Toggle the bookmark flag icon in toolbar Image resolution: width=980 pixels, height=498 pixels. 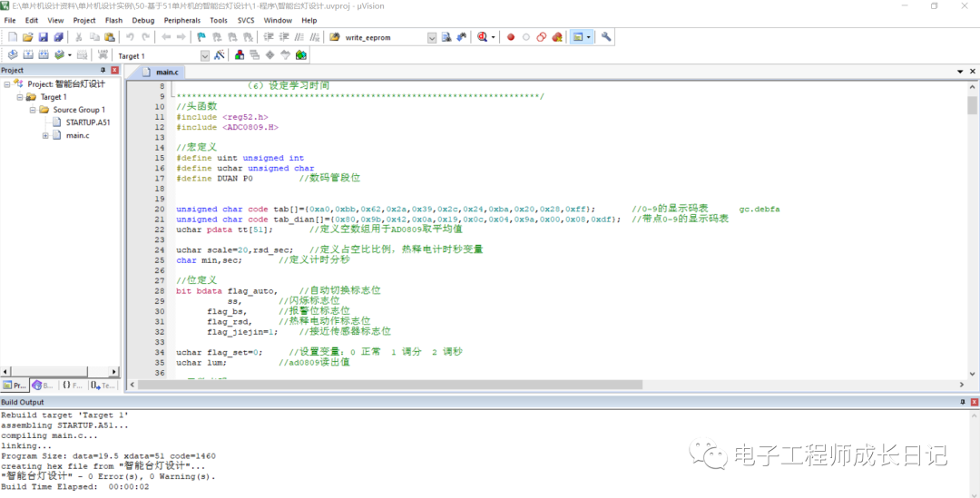click(201, 37)
